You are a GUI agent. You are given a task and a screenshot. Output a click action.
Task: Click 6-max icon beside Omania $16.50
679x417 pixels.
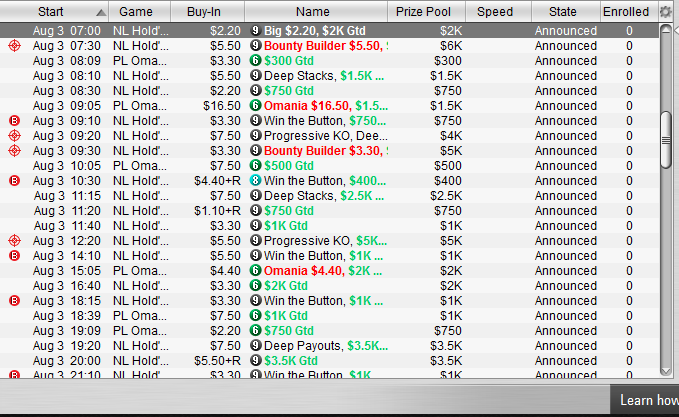255,105
